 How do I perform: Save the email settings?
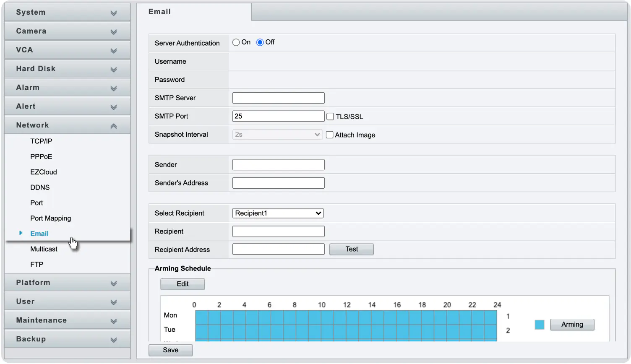171,350
